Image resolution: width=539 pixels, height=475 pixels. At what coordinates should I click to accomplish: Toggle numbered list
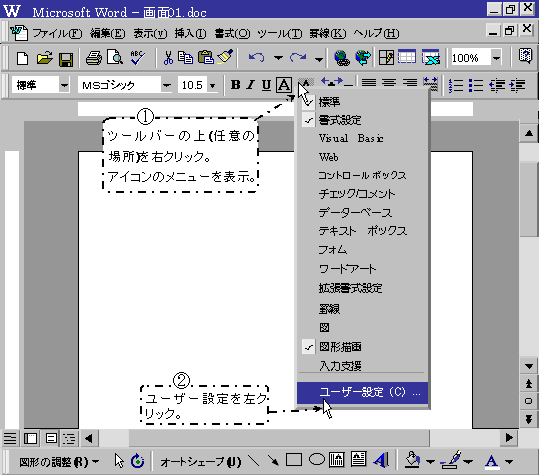pos(456,85)
